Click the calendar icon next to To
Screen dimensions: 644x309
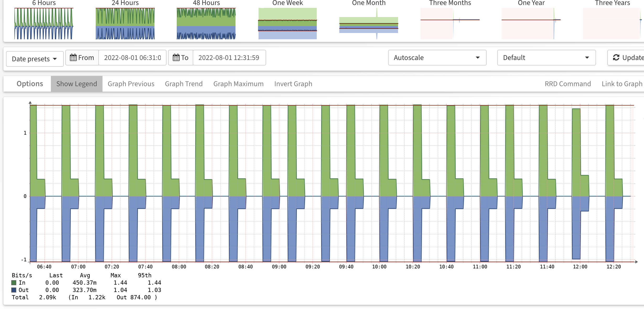[176, 58]
